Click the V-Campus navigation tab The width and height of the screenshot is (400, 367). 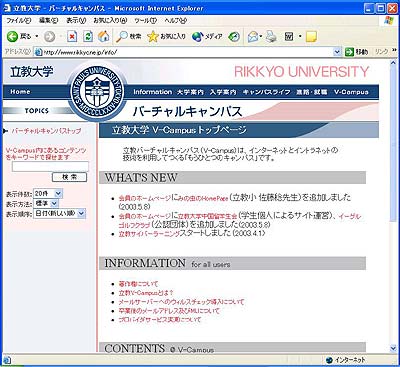click(x=351, y=92)
